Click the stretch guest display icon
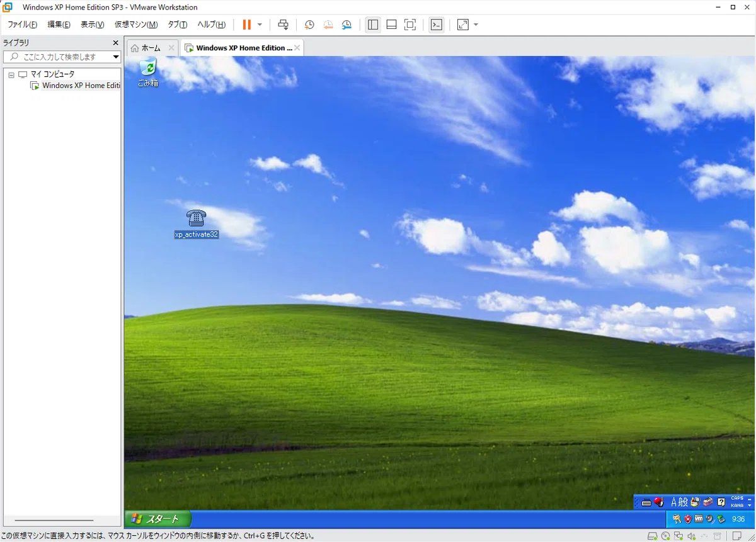Image resolution: width=756 pixels, height=542 pixels. pyautogui.click(x=463, y=25)
